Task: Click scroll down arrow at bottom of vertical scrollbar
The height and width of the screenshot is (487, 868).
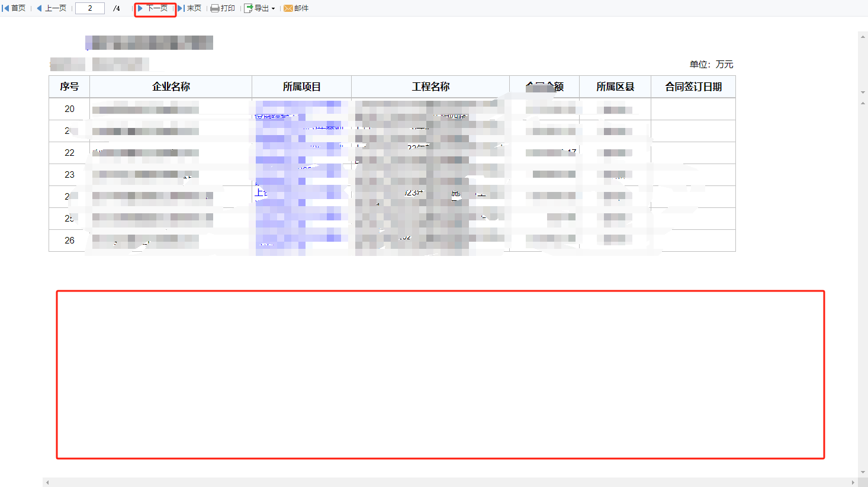Action: coord(863,472)
